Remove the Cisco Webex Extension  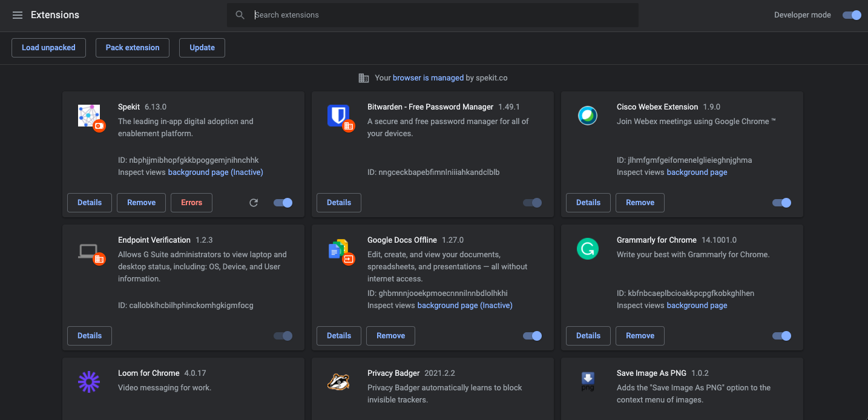pyautogui.click(x=640, y=203)
